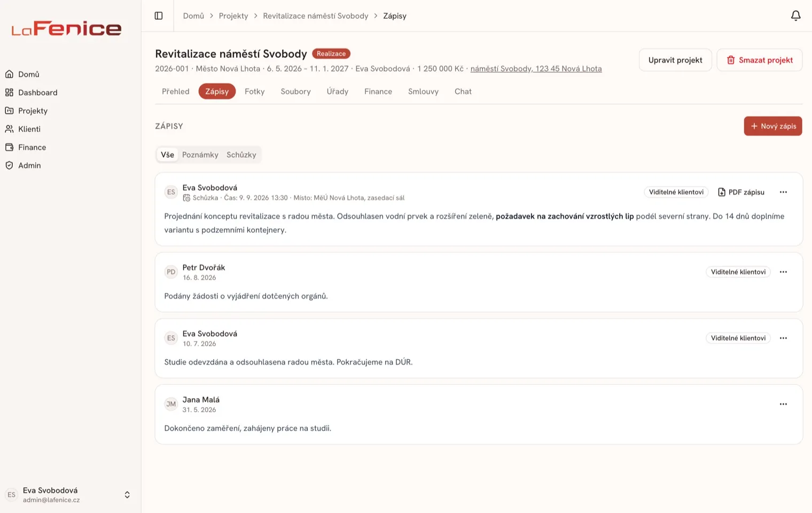Open more options for the Schůzka entry

click(783, 192)
